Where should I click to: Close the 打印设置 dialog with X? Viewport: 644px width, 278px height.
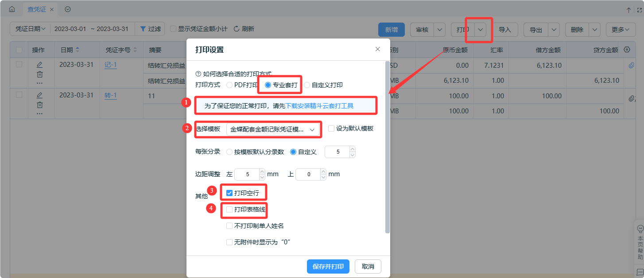tap(377, 49)
